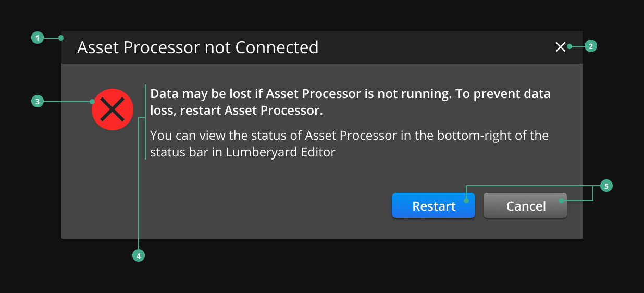Click the red error X icon

[x=112, y=109]
